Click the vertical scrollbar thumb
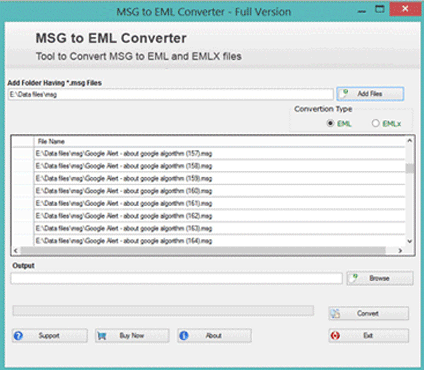The width and height of the screenshot is (424, 370). click(x=410, y=169)
